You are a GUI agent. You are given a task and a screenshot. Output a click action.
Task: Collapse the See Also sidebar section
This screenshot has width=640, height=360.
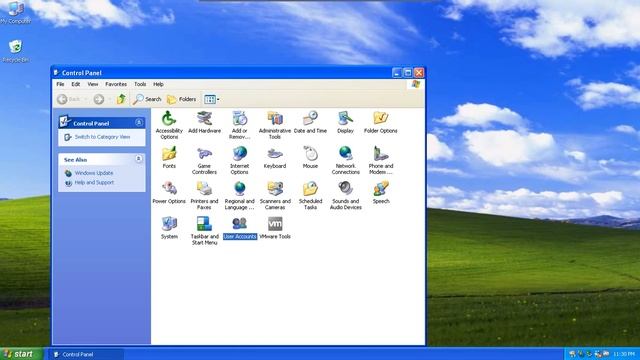139,159
